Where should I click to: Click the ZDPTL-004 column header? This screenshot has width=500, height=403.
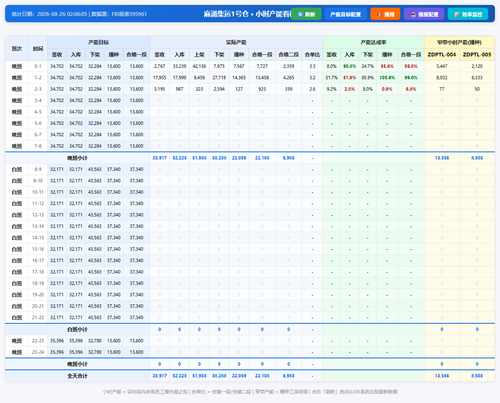[442, 54]
